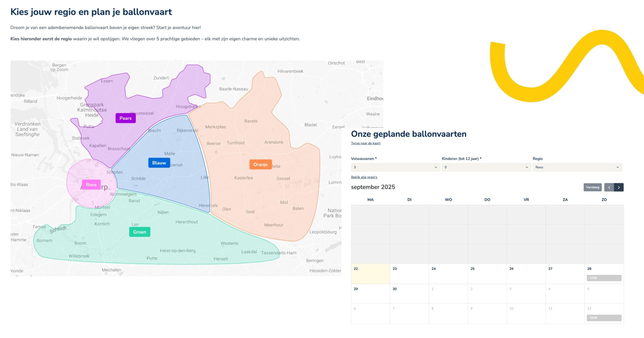Select the Paars region label on map
The width and height of the screenshot is (644, 338).
pos(126,118)
